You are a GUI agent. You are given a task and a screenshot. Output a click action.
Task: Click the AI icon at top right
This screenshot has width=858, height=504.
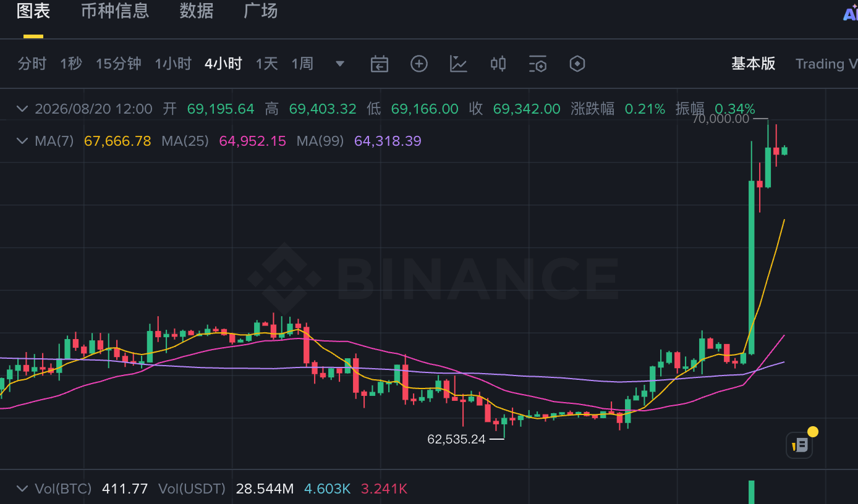tap(851, 14)
